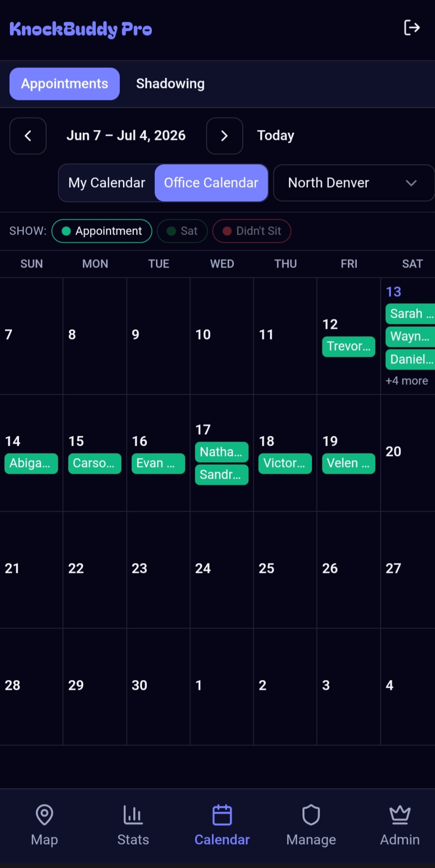Screen dimensions: 435x868
Task: Open the Manage shield icon
Action: click(311, 815)
